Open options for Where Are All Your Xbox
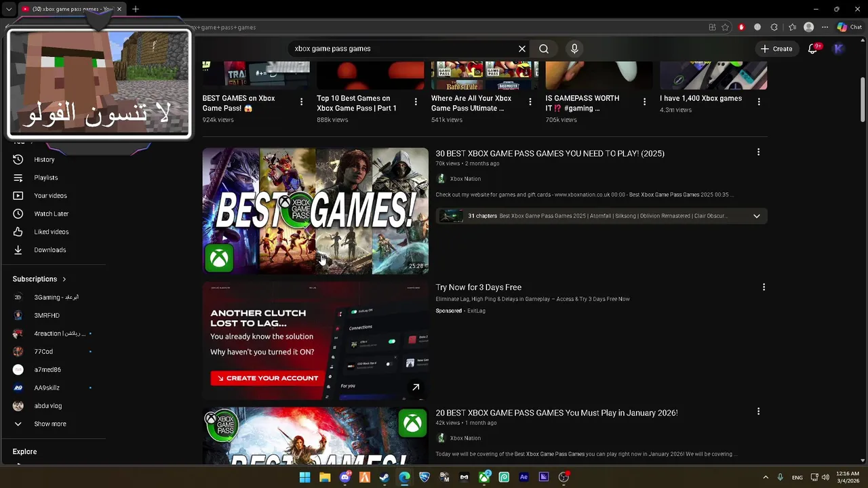This screenshot has height=488, width=868. click(530, 102)
